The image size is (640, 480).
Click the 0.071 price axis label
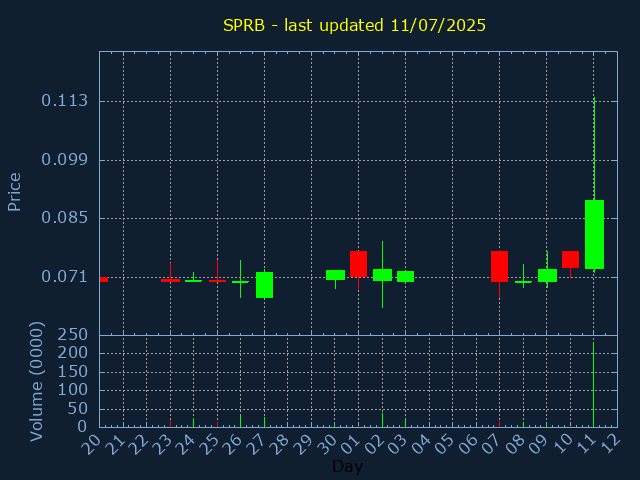coord(64,277)
